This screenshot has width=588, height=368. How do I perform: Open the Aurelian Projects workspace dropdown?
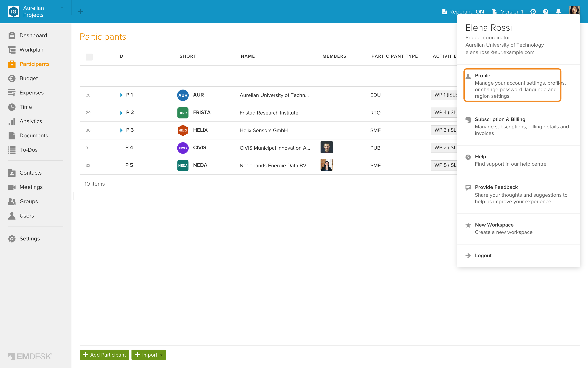(62, 8)
